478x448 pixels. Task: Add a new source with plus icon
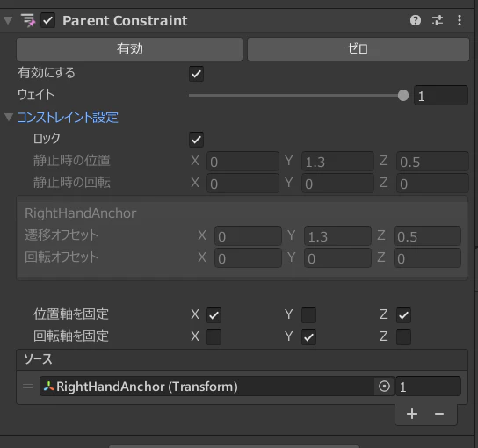click(412, 414)
